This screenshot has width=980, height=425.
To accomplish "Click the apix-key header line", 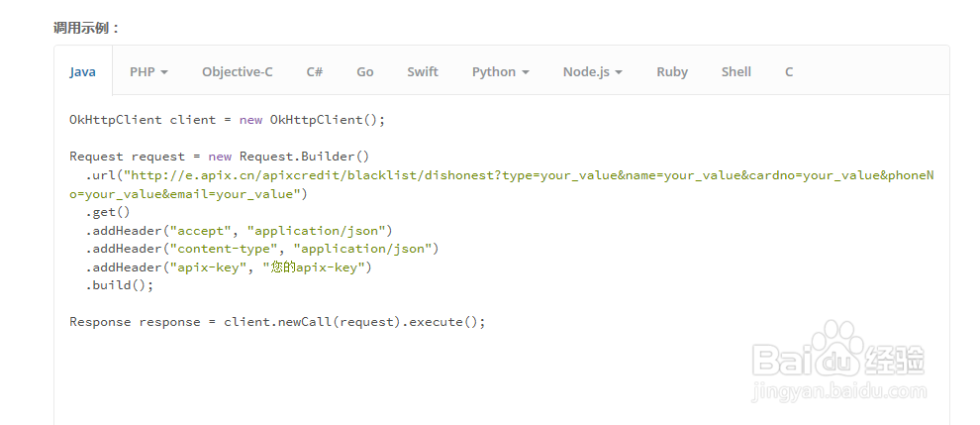I will tap(228, 267).
